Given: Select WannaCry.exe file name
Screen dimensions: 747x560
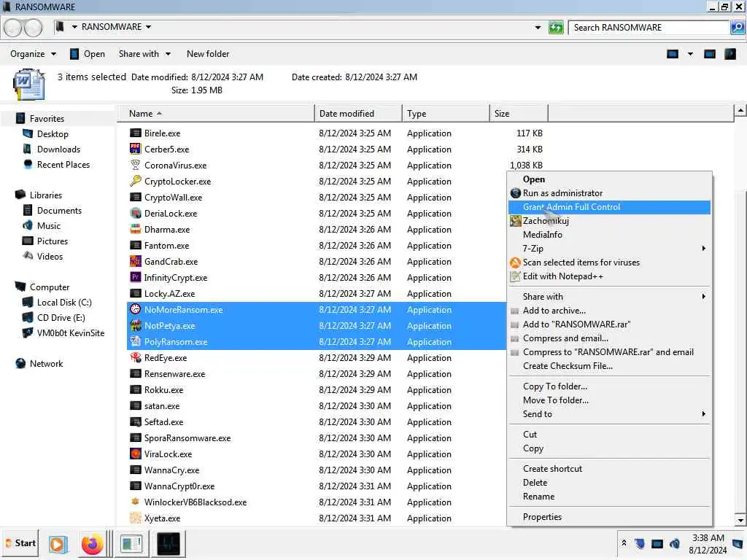Looking at the screenshot, I should [x=171, y=470].
